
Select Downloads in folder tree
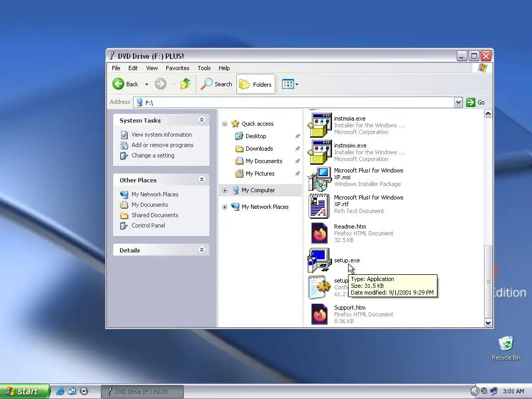259,149
